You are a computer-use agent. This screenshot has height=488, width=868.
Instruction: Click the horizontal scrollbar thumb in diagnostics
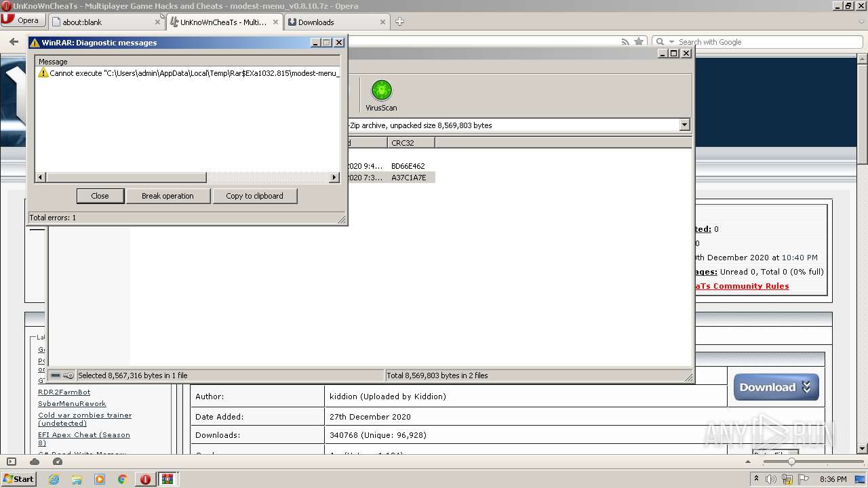(x=125, y=178)
